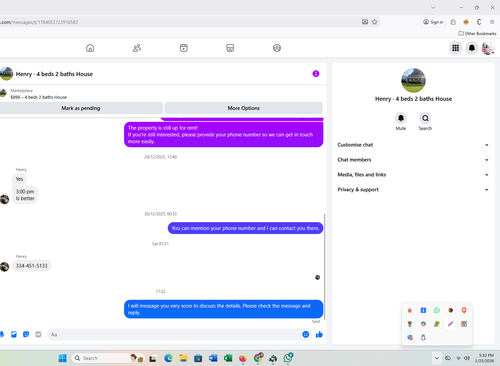Open the emoji picker in composer
Screen dimensions: 500x366
[305, 334]
